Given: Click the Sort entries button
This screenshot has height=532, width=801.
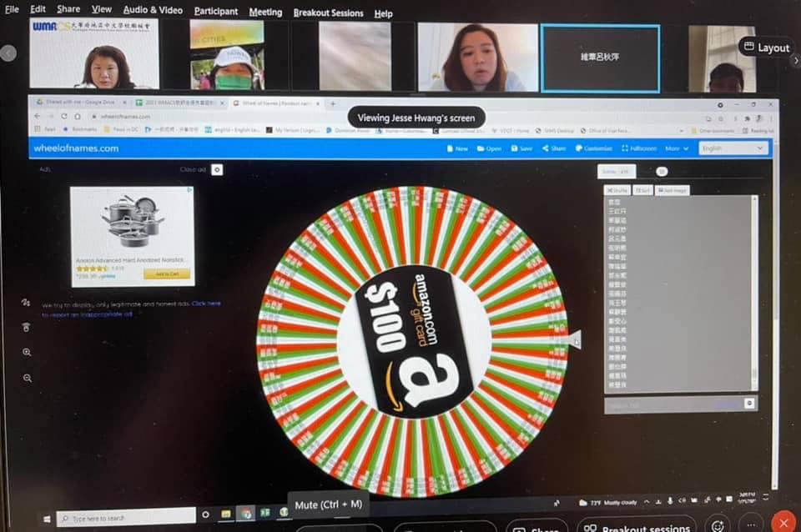Looking at the screenshot, I should tap(642, 190).
